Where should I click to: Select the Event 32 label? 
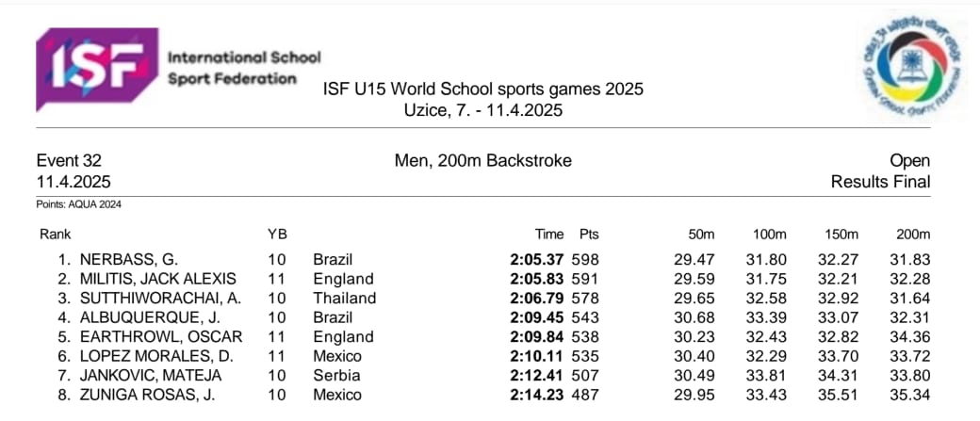[69, 161]
